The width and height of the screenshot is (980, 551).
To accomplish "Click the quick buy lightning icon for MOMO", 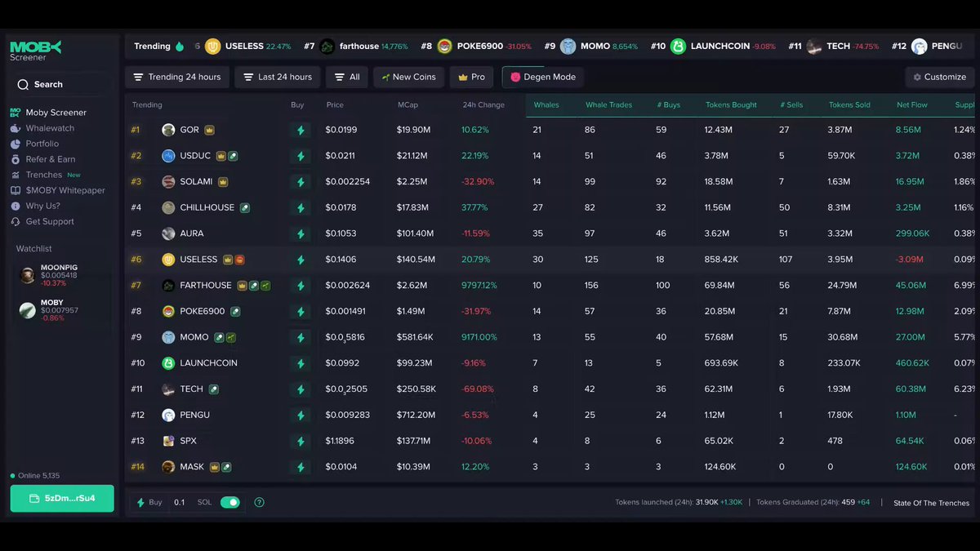I will [x=301, y=337].
